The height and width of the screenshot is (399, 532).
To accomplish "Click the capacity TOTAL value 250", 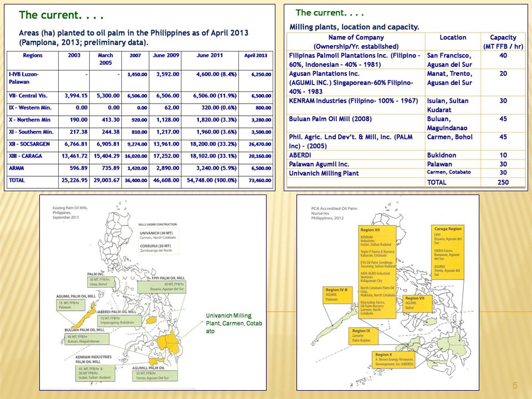I will (x=503, y=182).
